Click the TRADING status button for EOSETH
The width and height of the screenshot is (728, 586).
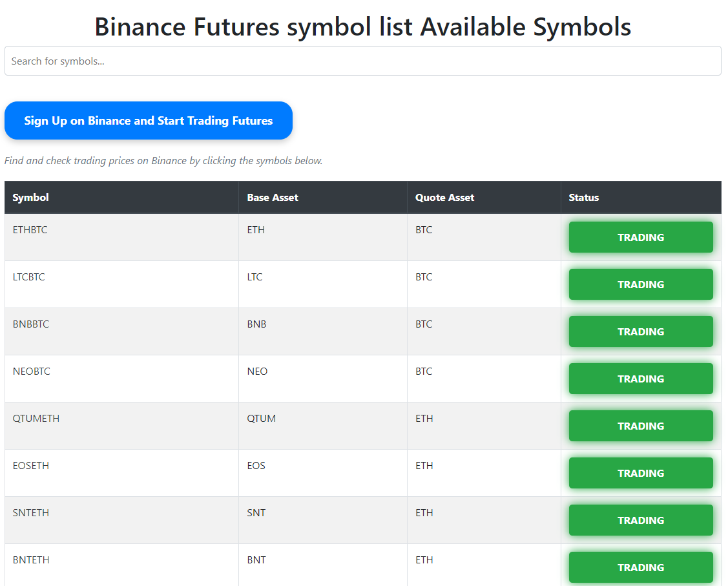pyautogui.click(x=641, y=473)
